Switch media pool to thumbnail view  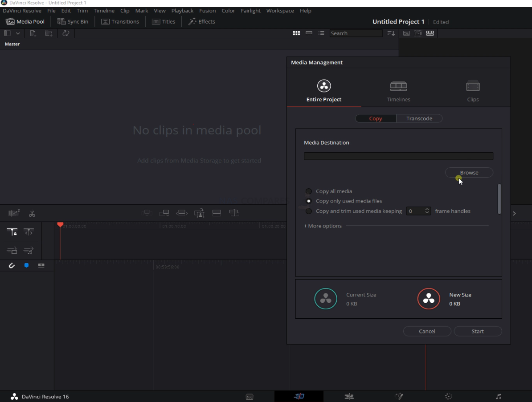tap(297, 33)
